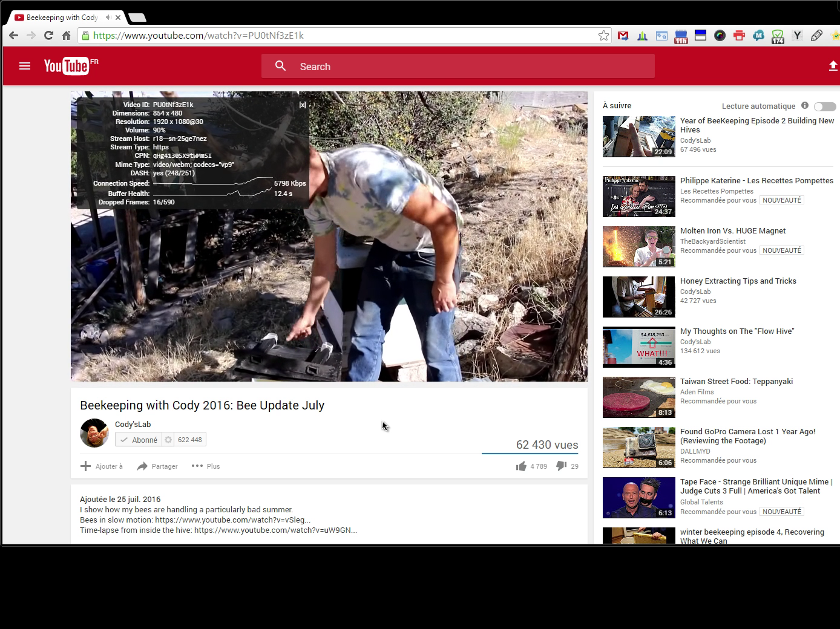Open the YouTube hamburger guide menu

(x=25, y=66)
